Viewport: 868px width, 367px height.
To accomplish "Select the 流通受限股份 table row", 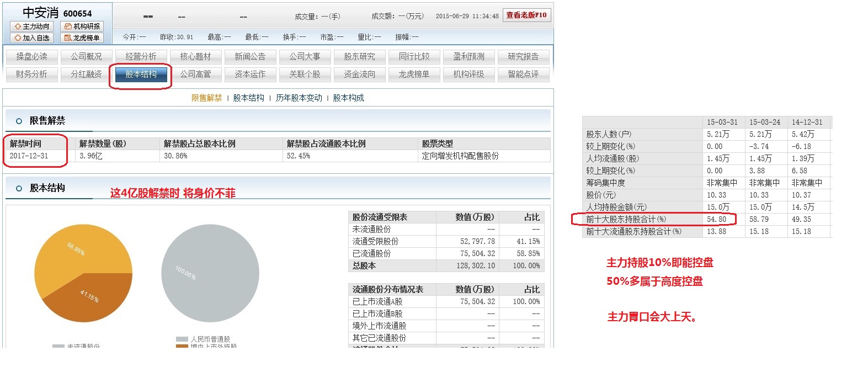I will [x=446, y=241].
